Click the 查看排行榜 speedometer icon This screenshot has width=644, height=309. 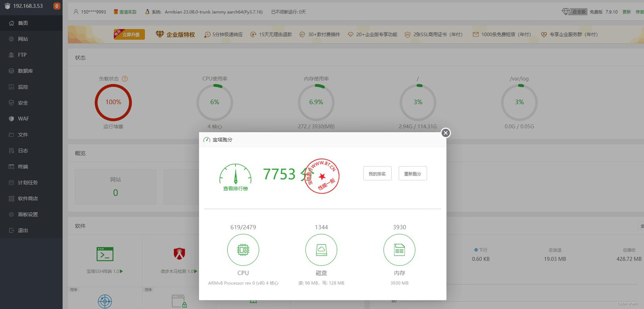coord(236,174)
